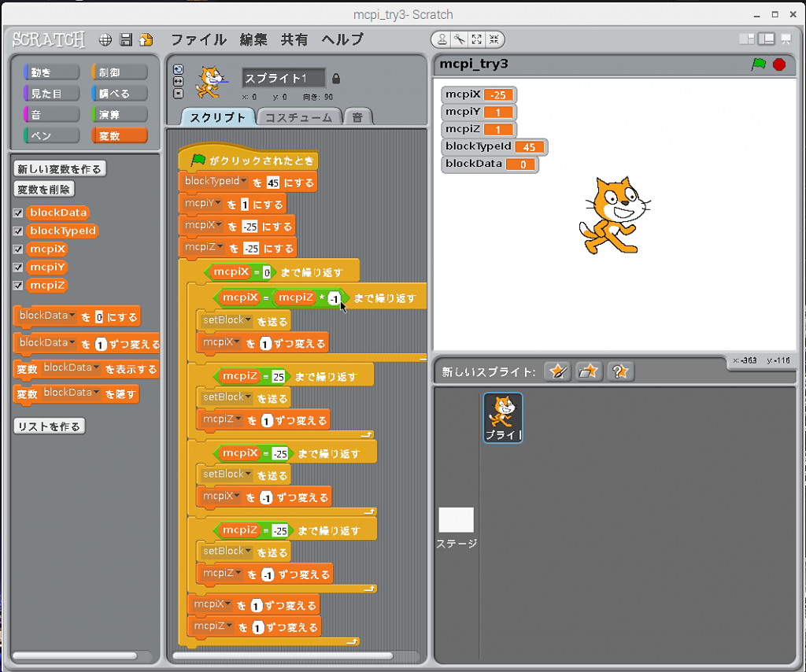Click the block palette horizontal scrollbar
The image size is (806, 672).
point(75,655)
